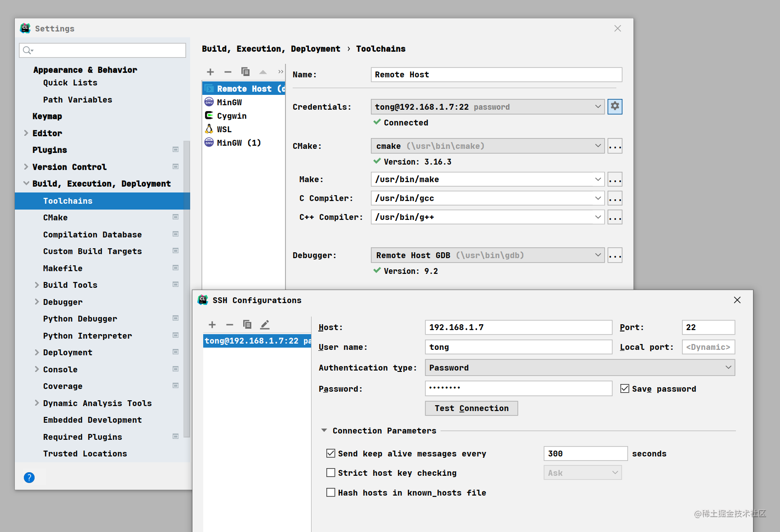The width and height of the screenshot is (780, 532).
Task: Select the WSL toolchain
Action: tap(243, 129)
